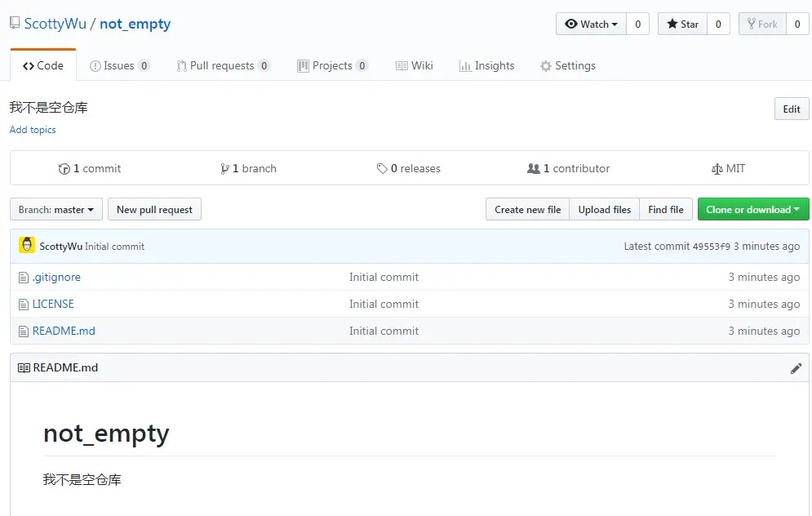Open the .gitignore file
The height and width of the screenshot is (516, 812).
point(56,277)
